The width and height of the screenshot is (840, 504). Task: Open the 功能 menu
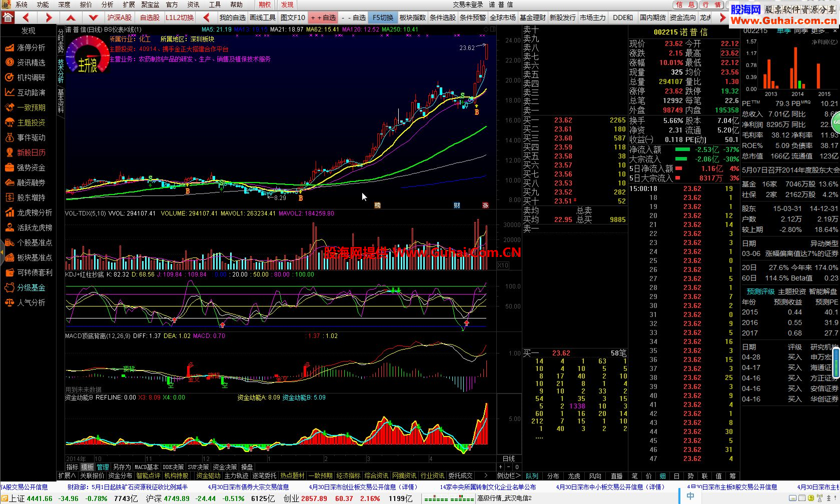tap(43, 4)
